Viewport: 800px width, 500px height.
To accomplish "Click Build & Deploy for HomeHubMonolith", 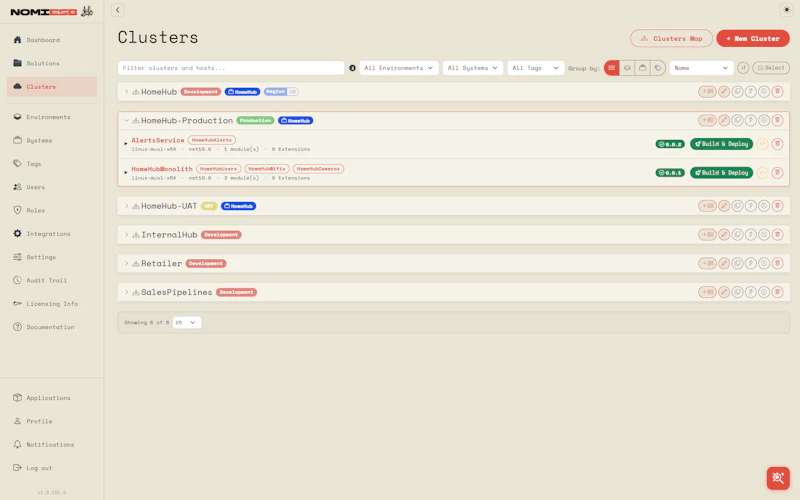I will [x=721, y=172].
